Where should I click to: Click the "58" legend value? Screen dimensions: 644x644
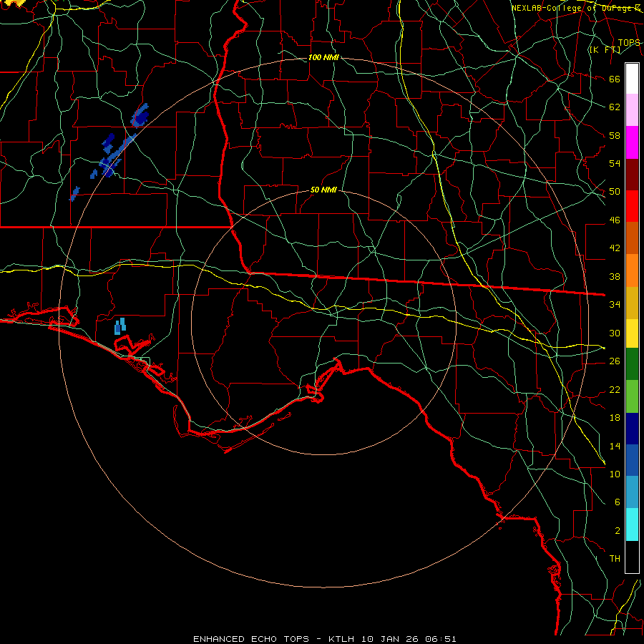pos(615,135)
